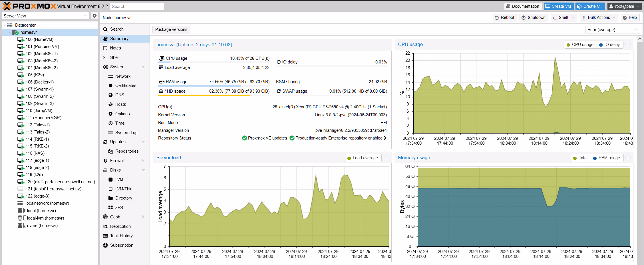
Task: Click the VM icon for 100 (HomeVM)
Action: pyautogui.click(x=21, y=39)
